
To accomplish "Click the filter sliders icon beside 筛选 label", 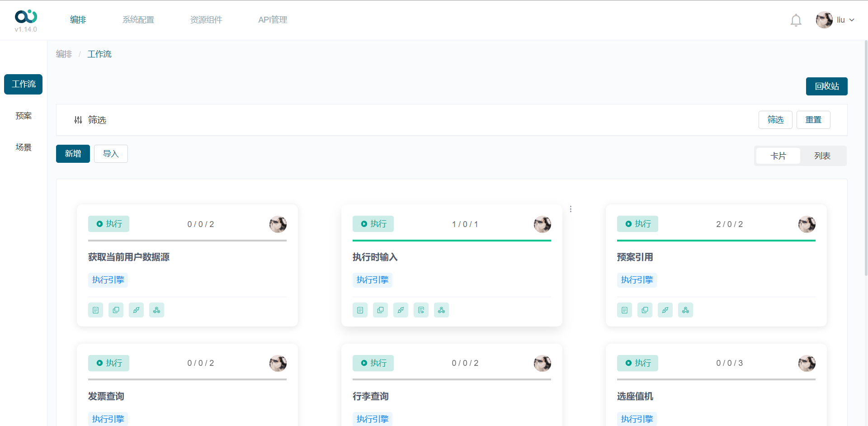I will (78, 120).
